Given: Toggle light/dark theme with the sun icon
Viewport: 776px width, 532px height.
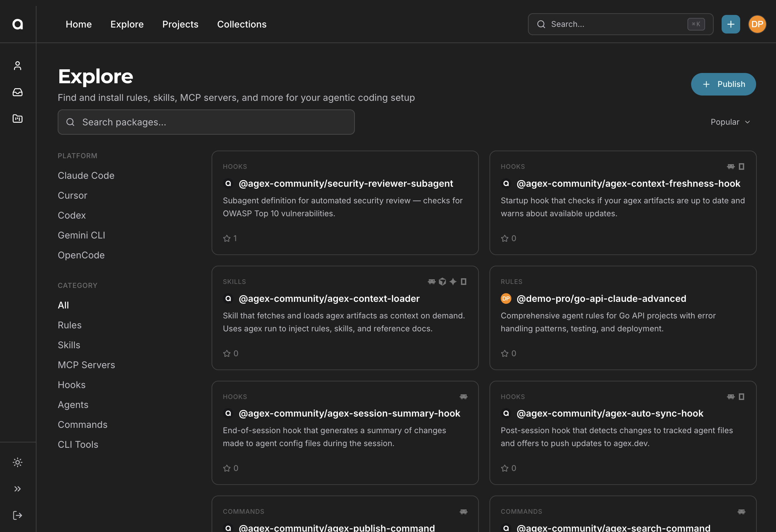Looking at the screenshot, I should pyautogui.click(x=18, y=462).
